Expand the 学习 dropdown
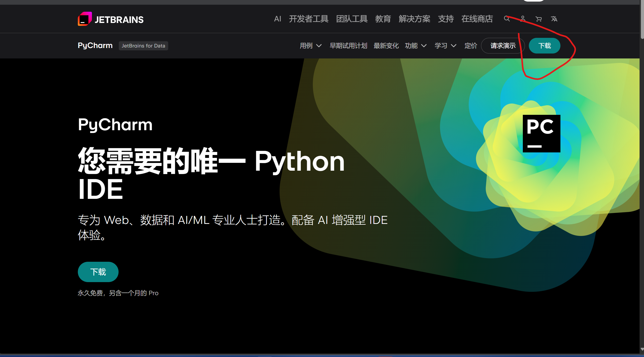Viewport: 644px width, 357px height. (445, 46)
